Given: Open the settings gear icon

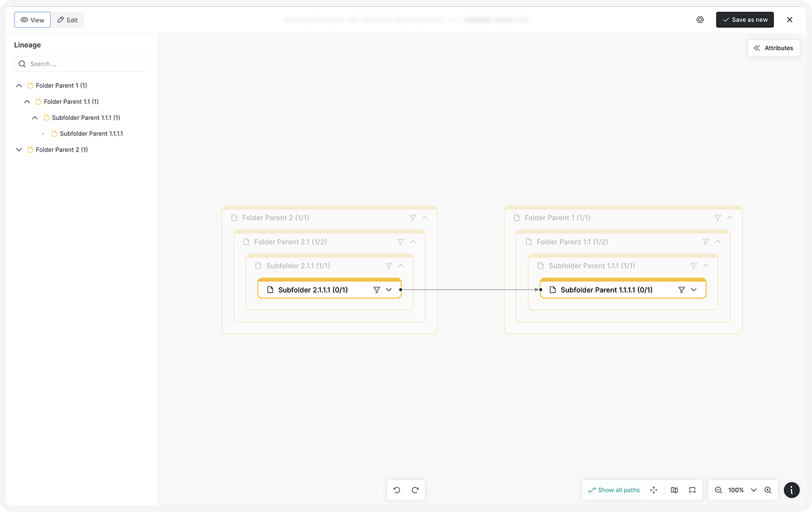Looking at the screenshot, I should click(x=700, y=20).
